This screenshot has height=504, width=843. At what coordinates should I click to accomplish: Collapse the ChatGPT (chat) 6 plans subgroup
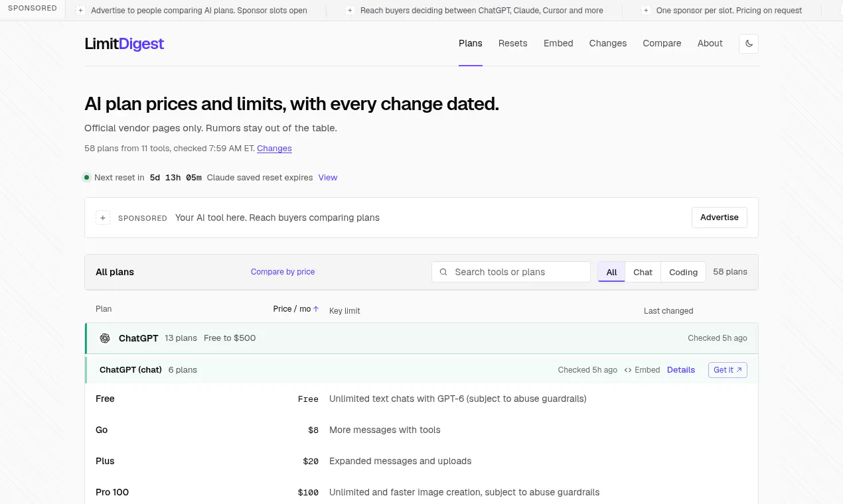point(421,370)
